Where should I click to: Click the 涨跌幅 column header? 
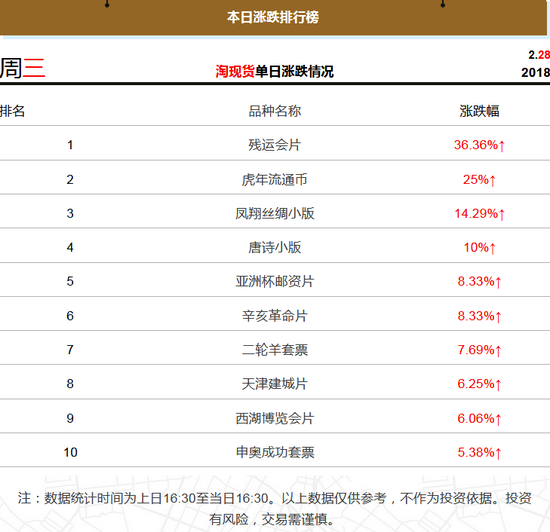(479, 111)
